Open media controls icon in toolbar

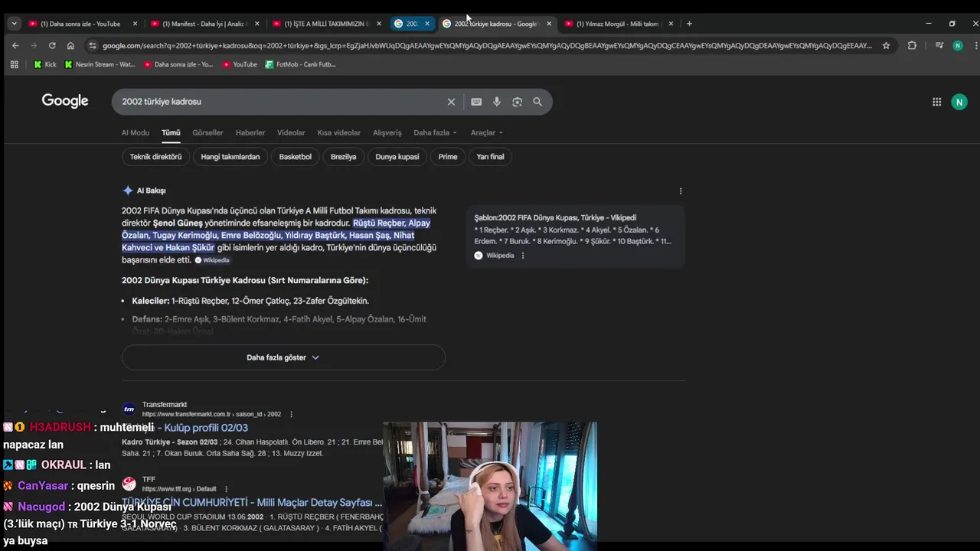[x=939, y=45]
